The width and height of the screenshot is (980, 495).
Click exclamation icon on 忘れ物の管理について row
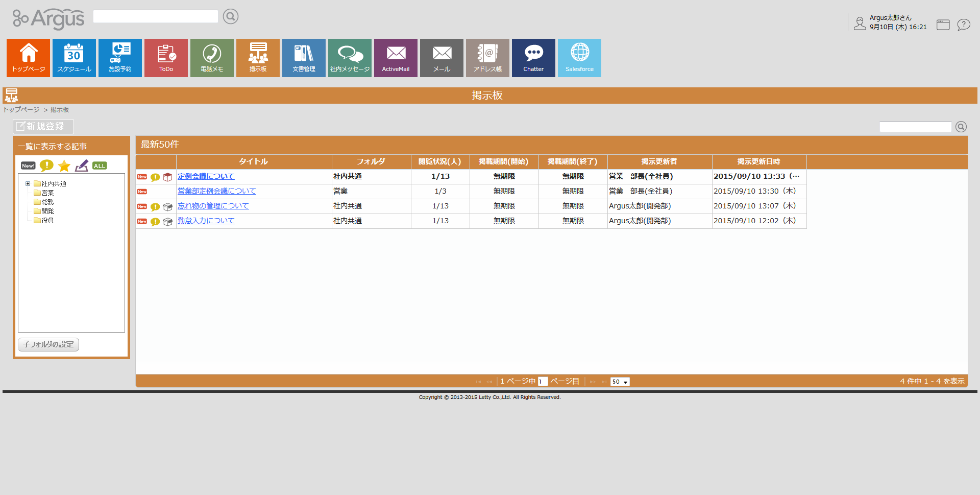pyautogui.click(x=155, y=207)
